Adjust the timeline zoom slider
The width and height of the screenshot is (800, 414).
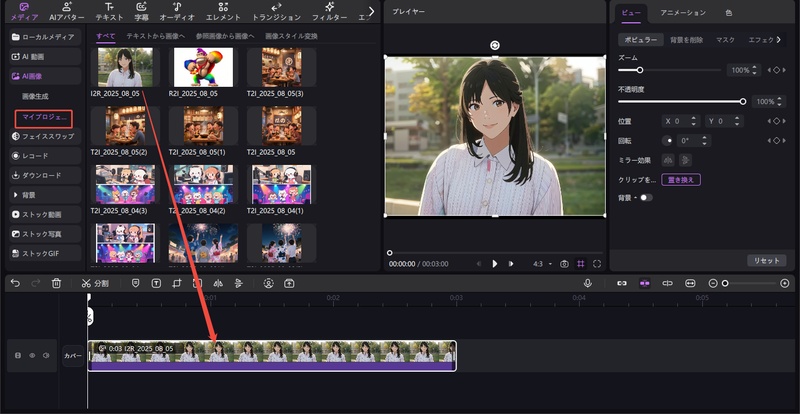749,283
